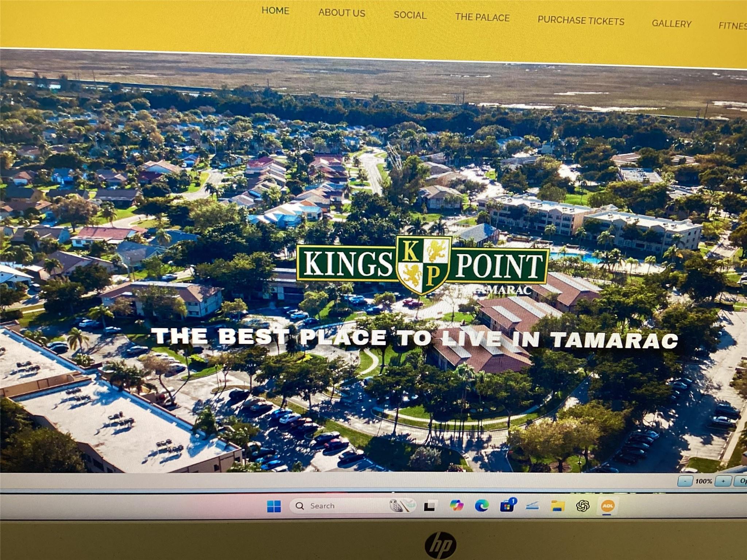Image resolution: width=747 pixels, height=560 pixels.
Task: Zoom out with the minus button
Action: pos(685,481)
